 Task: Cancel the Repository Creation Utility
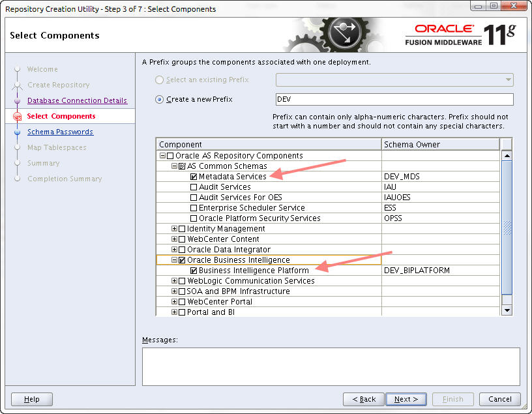500,400
